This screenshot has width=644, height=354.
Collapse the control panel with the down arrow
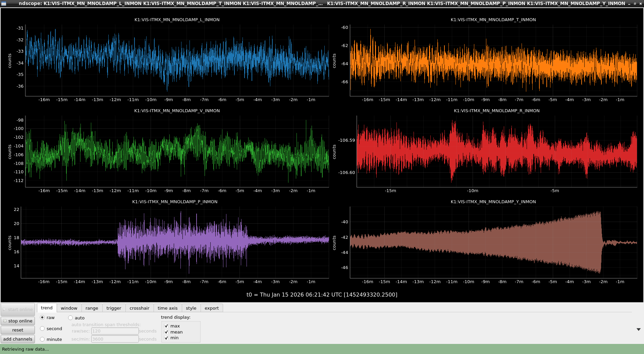[x=638, y=329]
